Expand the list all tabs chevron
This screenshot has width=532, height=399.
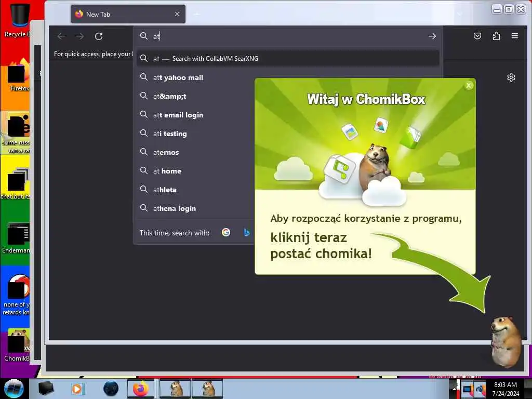(x=460, y=14)
